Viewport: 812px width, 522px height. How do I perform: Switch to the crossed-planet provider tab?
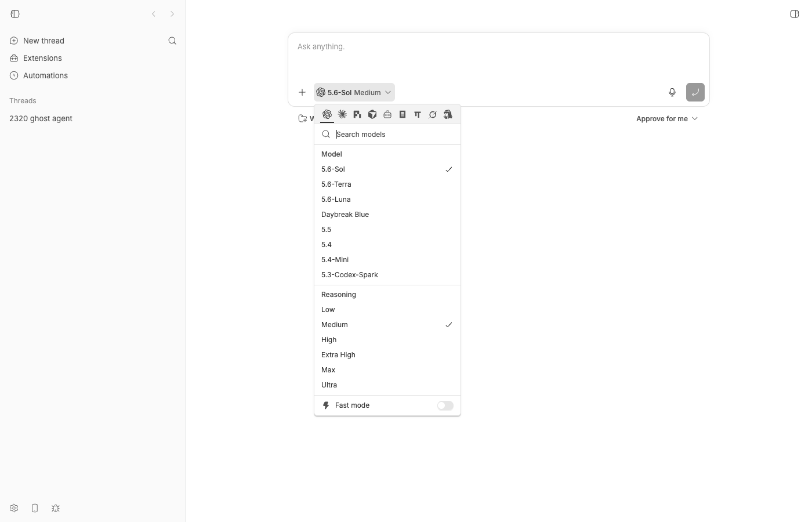[x=433, y=114]
